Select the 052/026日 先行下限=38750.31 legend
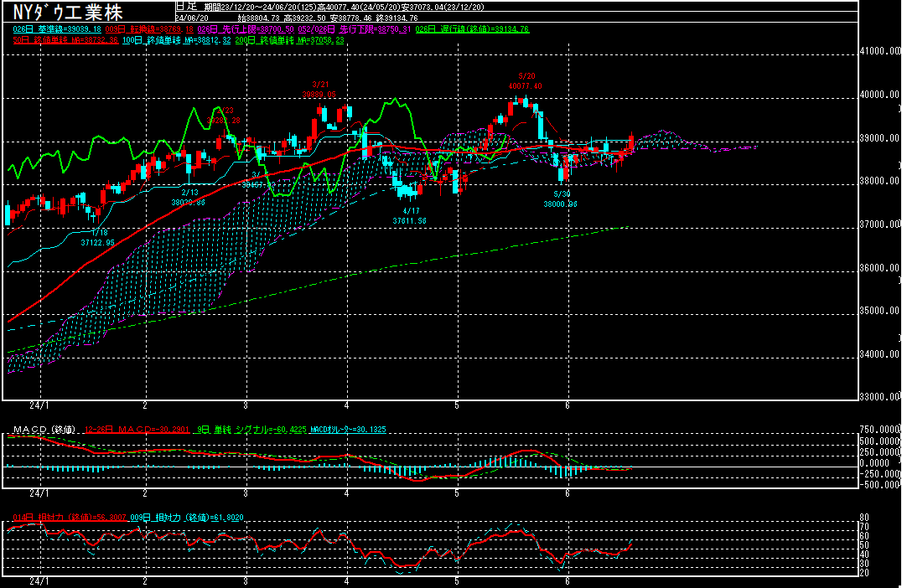This screenshot has height=588, width=902. (355, 28)
